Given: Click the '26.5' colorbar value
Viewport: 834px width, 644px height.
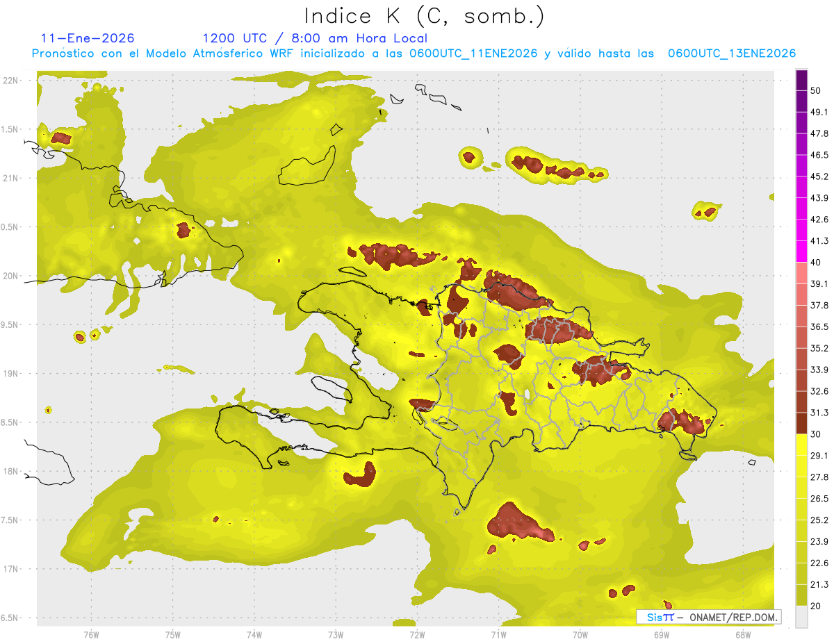Looking at the screenshot, I should click(819, 498).
